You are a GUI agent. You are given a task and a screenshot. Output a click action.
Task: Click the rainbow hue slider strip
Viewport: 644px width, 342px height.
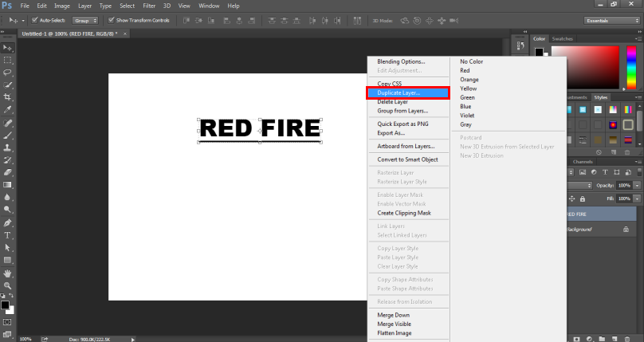[631, 67]
